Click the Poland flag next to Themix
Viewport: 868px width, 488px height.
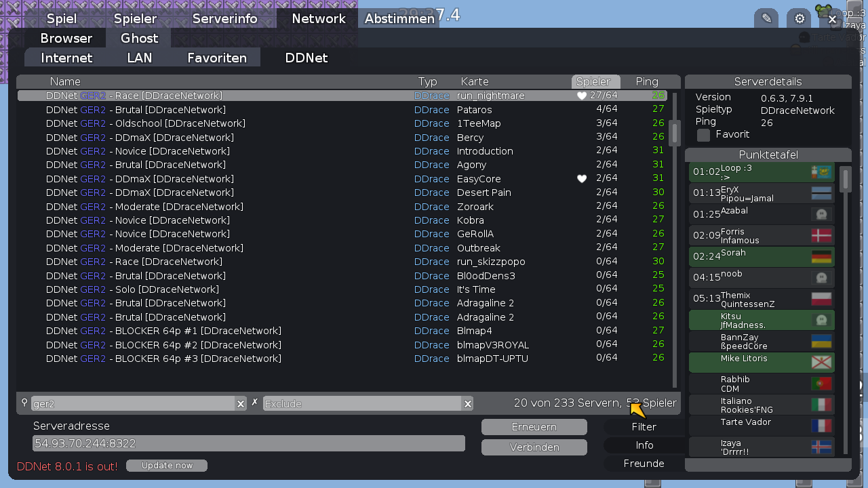pos(821,299)
